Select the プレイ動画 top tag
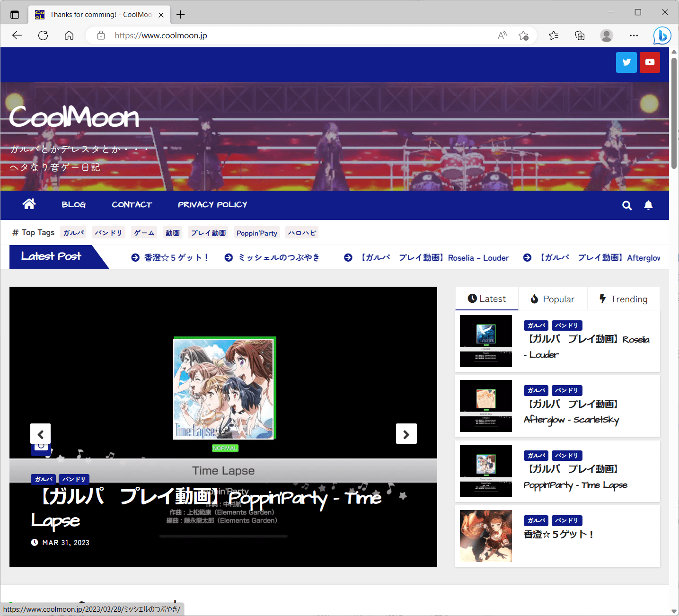The width and height of the screenshot is (679, 616). pyautogui.click(x=208, y=233)
